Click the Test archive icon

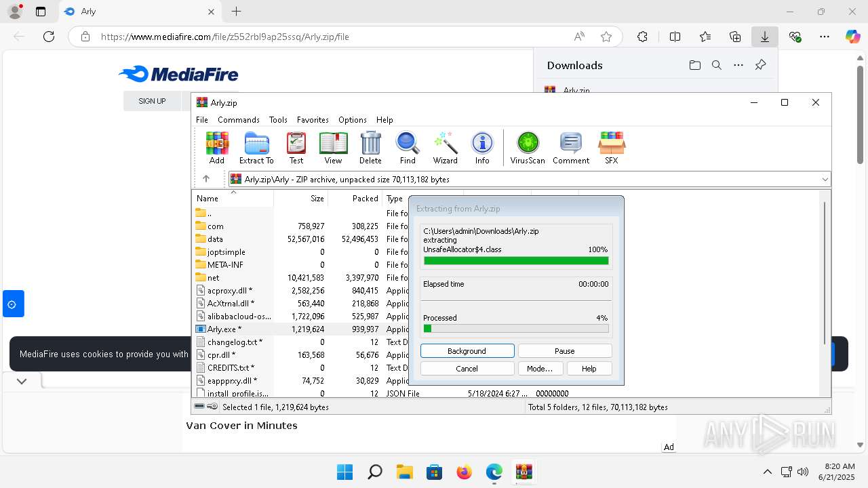point(296,148)
